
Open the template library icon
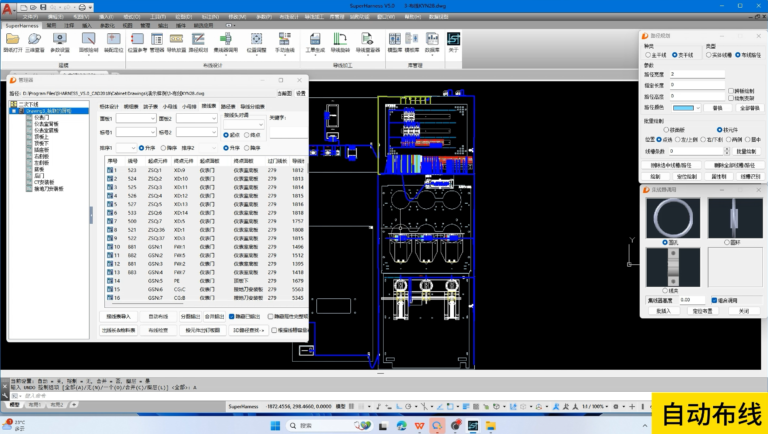412,39
